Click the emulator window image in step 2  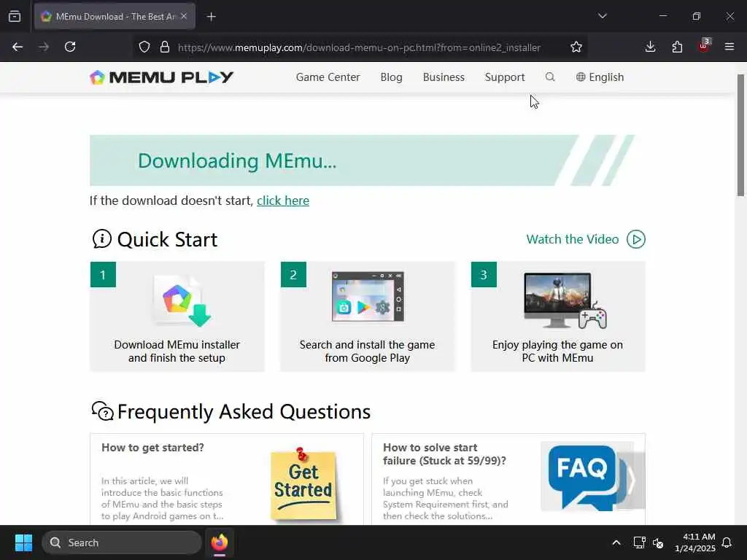pyautogui.click(x=368, y=296)
